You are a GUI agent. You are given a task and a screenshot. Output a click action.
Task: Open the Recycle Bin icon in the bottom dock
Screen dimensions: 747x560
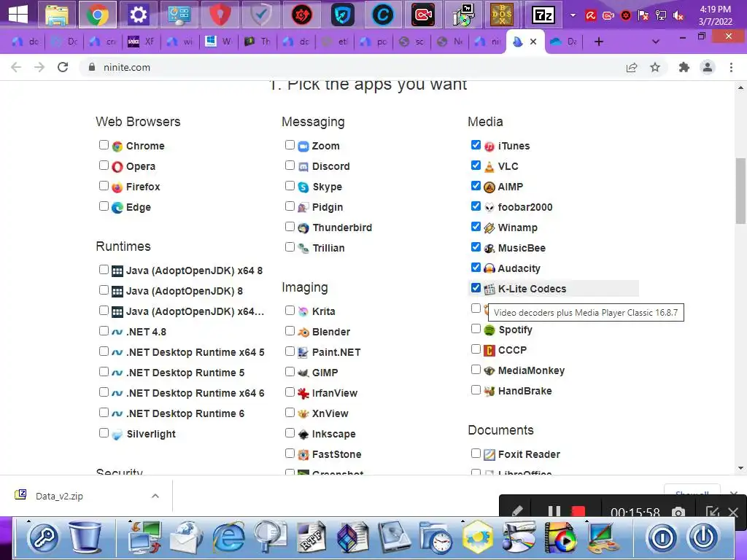[x=86, y=537]
